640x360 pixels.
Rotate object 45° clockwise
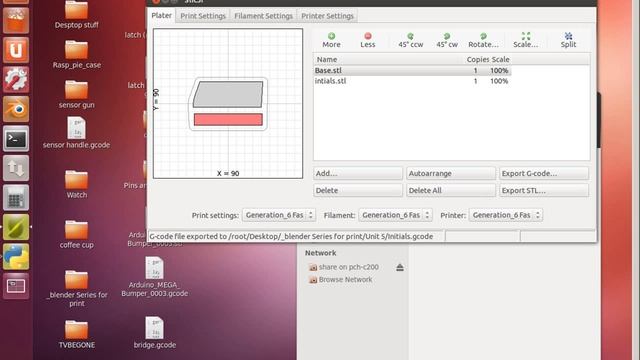(x=447, y=40)
